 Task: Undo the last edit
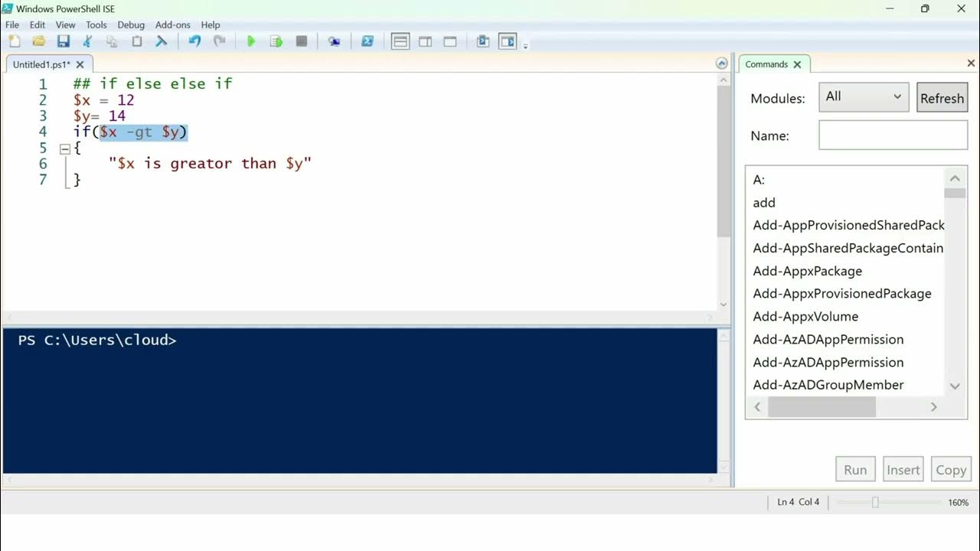[x=194, y=41]
